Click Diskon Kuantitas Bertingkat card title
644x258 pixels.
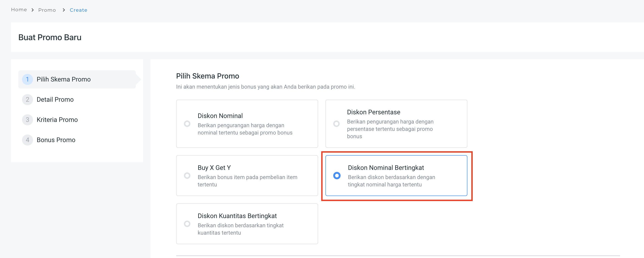[x=237, y=216]
